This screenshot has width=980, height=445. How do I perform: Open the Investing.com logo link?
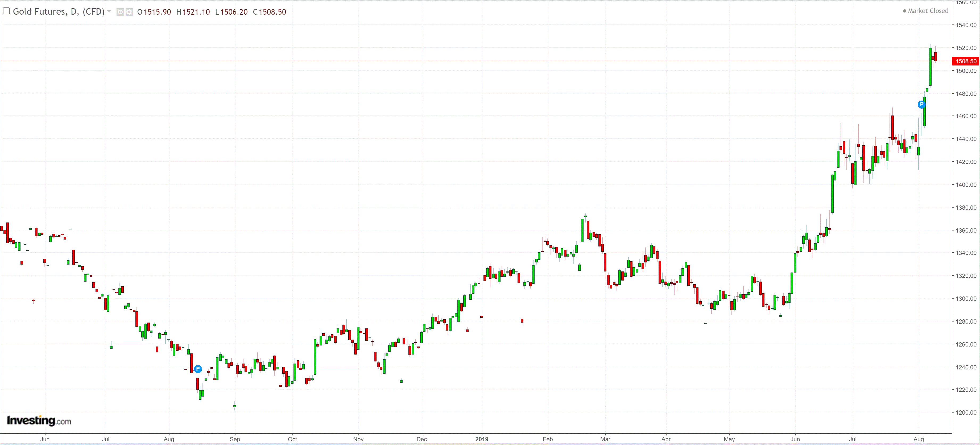pyautogui.click(x=39, y=421)
